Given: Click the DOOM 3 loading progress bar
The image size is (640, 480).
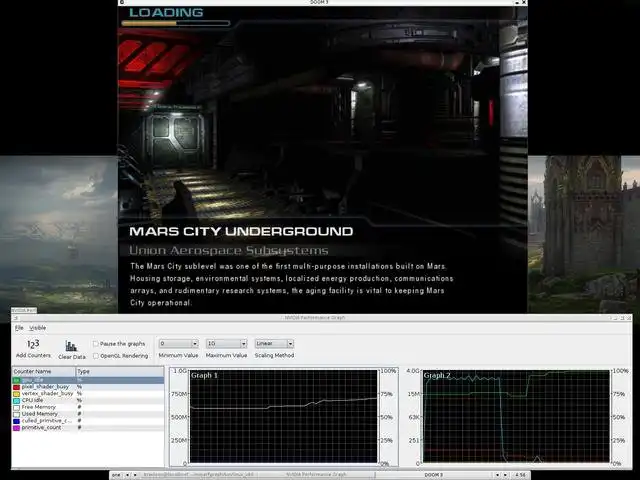Looking at the screenshot, I should [176, 24].
